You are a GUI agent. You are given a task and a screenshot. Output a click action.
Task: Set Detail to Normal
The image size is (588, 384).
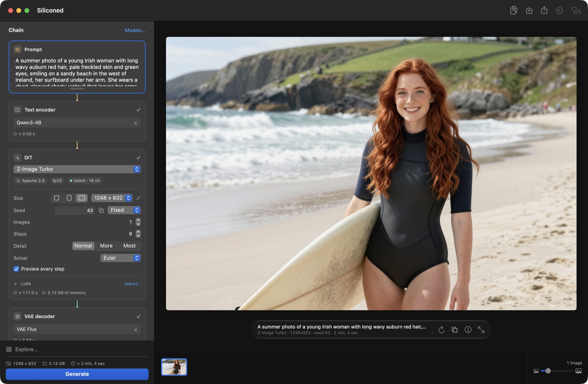click(x=83, y=246)
